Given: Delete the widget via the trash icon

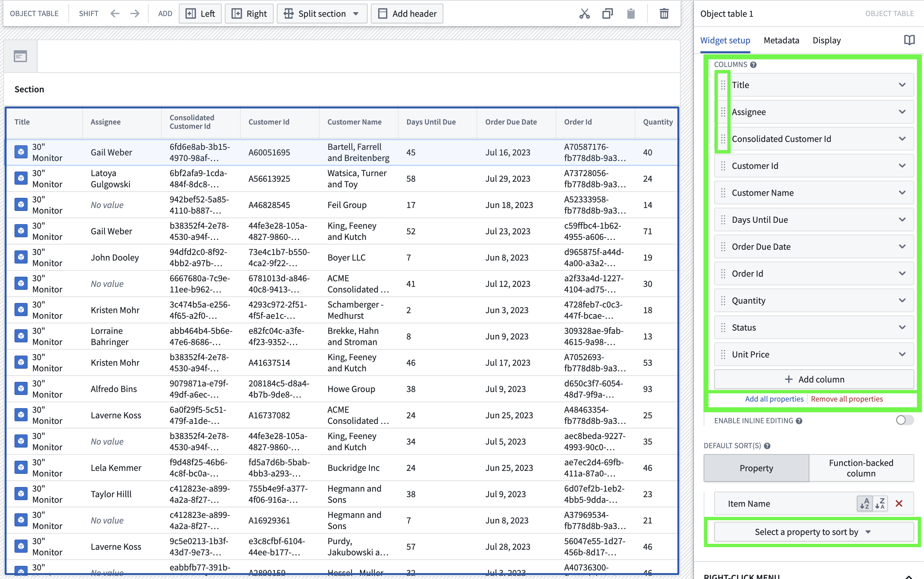Looking at the screenshot, I should [x=664, y=13].
